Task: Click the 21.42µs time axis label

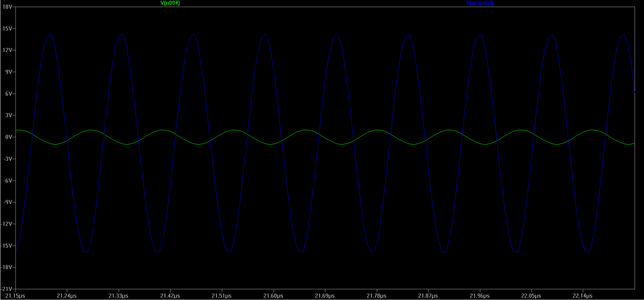Action: coord(170,296)
